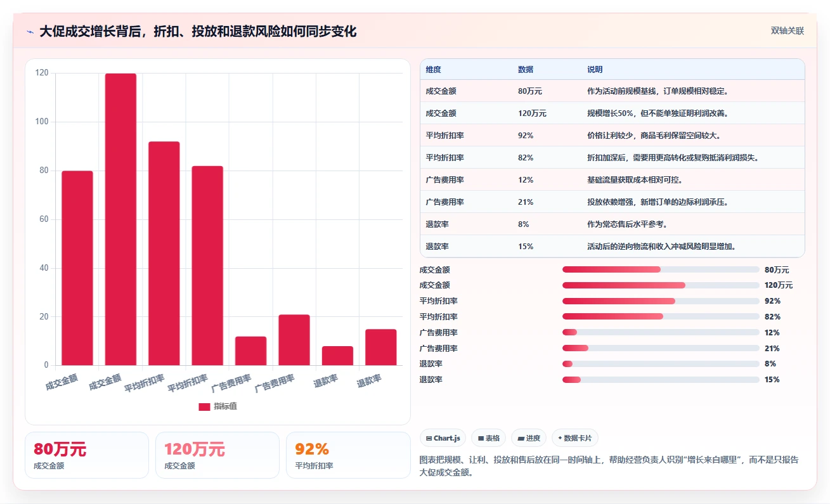Open the 80万元 成交金额 stat card
This screenshot has height=504, width=830.
(87, 455)
